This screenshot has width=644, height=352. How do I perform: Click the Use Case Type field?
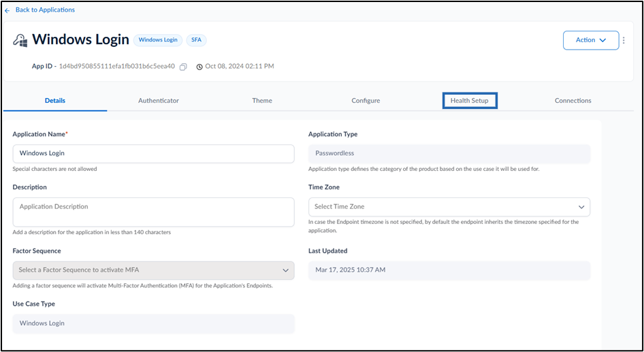pos(154,323)
